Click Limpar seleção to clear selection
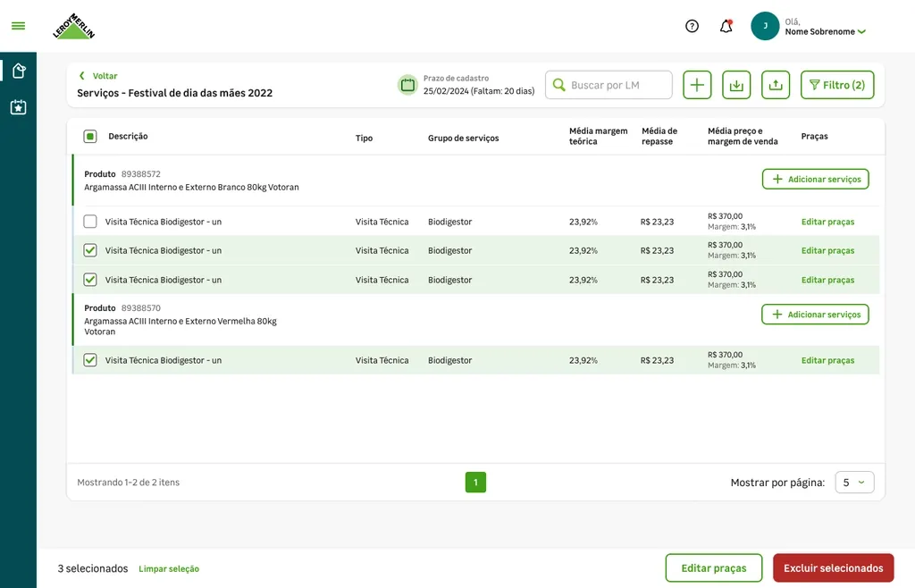The width and height of the screenshot is (915, 588). pyautogui.click(x=169, y=568)
